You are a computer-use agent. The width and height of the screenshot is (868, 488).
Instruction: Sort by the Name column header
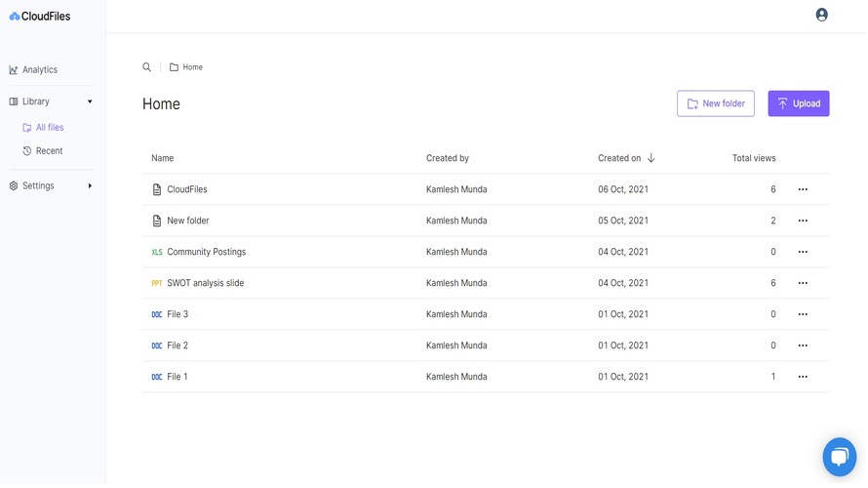tap(163, 158)
